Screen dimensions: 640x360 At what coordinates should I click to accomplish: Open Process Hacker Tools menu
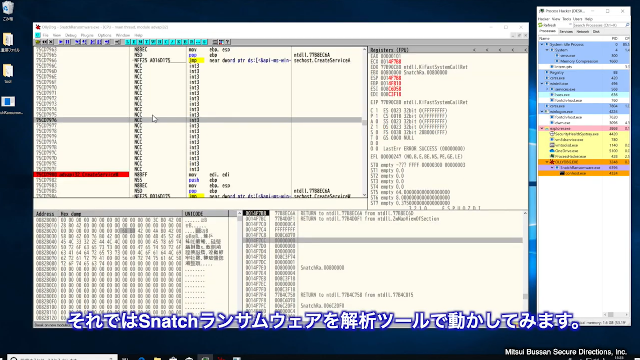(567, 19)
